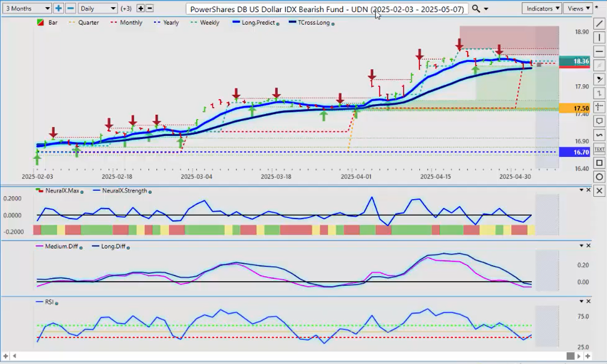Open the Indicators dropdown menu
Viewport: 607px width, 364px height.
(x=541, y=8)
